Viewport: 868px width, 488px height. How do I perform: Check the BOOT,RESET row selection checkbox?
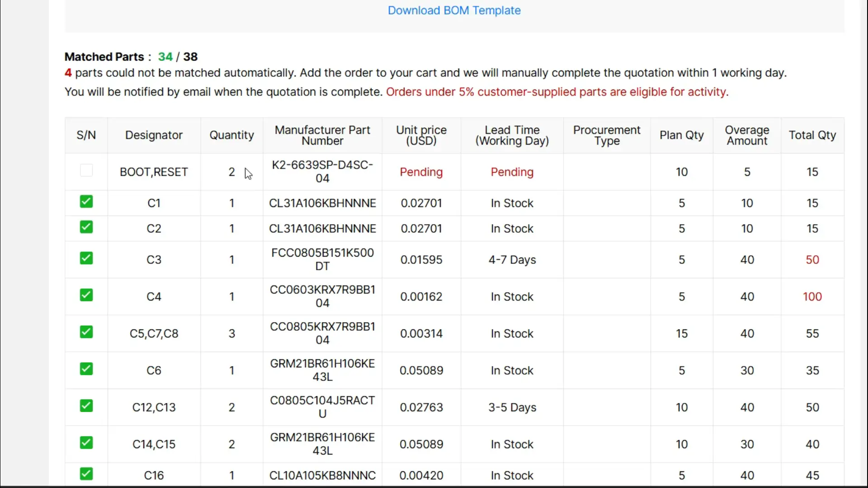(86, 170)
